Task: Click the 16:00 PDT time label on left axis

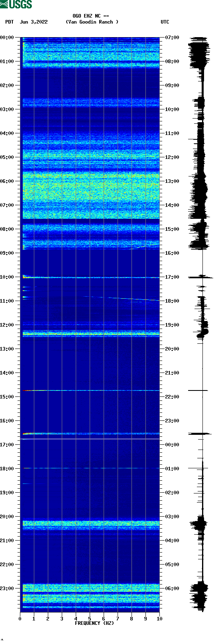Action: [x=7, y=421]
